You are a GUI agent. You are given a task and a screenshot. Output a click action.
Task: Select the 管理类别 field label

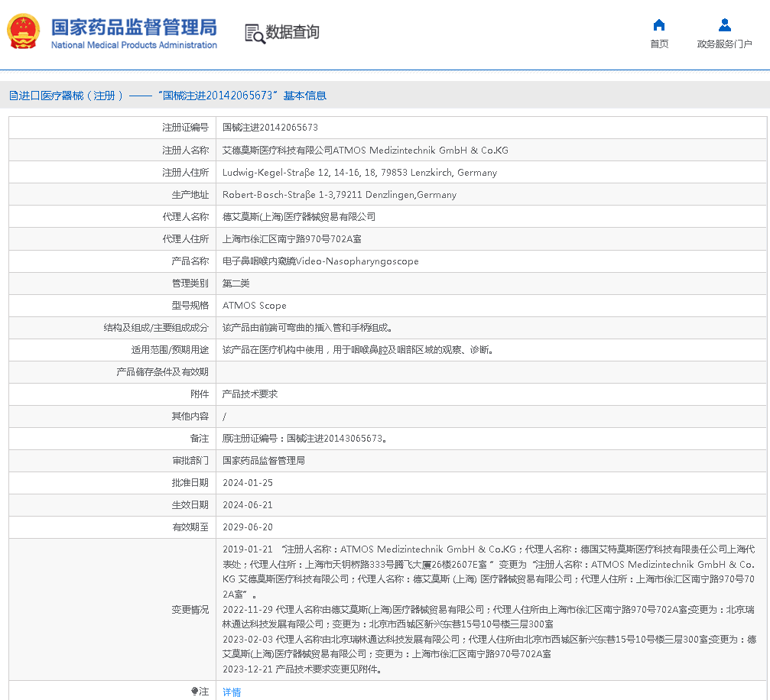click(x=190, y=284)
